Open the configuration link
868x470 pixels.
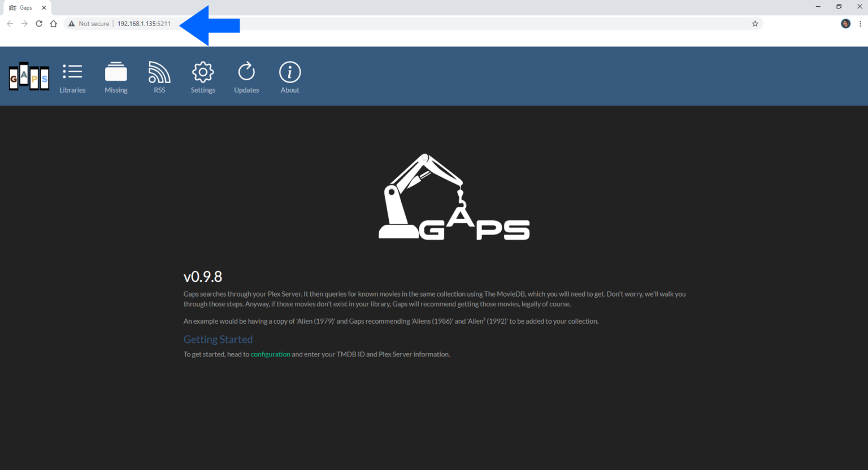click(x=270, y=354)
